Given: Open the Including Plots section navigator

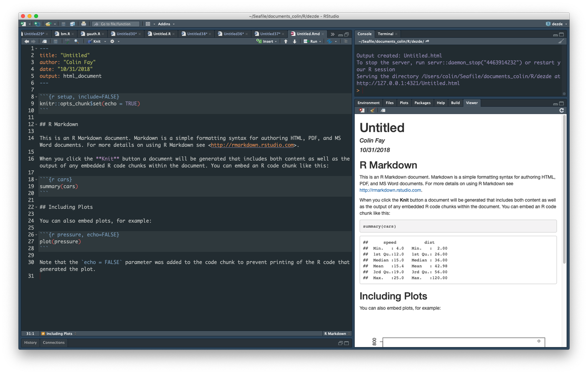Looking at the screenshot, I should click(59, 333).
